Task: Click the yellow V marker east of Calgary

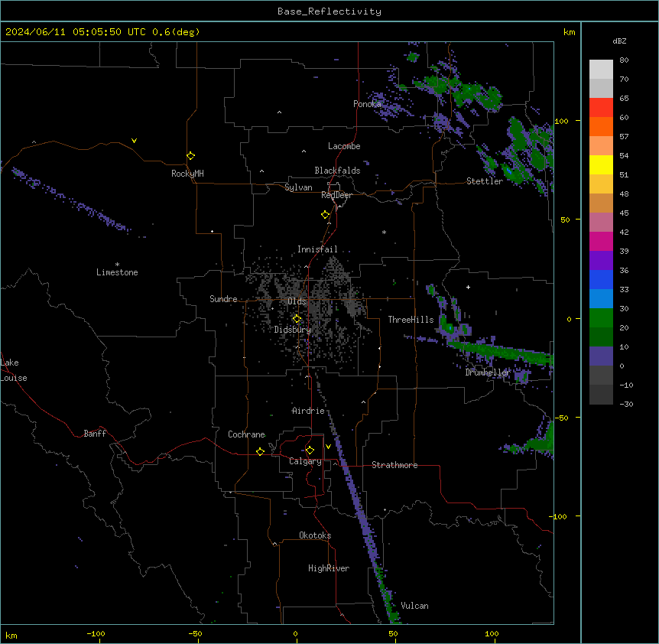Action: [328, 447]
